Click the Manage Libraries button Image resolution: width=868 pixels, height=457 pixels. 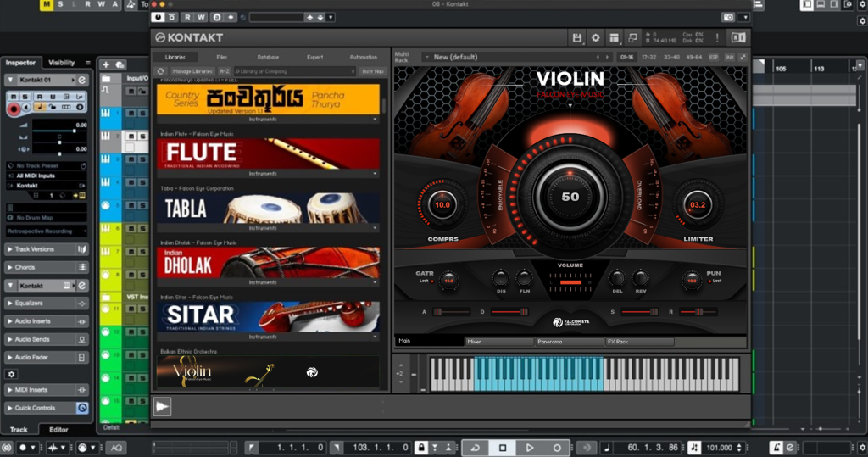192,71
